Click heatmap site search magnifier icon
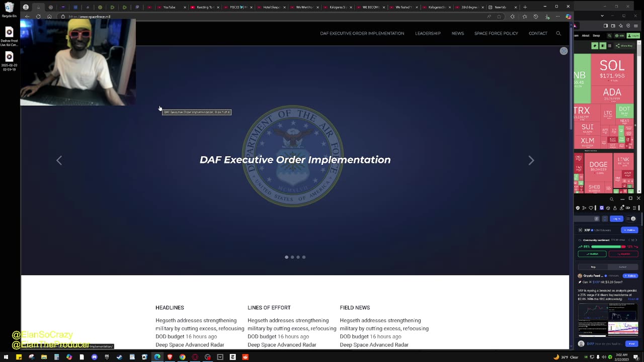644x362 pixels. click(x=609, y=36)
